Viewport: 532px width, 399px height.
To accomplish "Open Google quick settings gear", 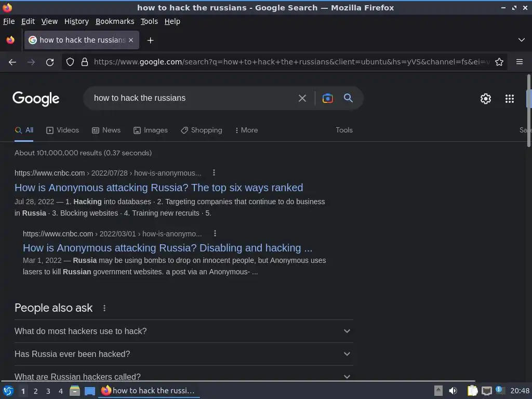I will click(486, 99).
